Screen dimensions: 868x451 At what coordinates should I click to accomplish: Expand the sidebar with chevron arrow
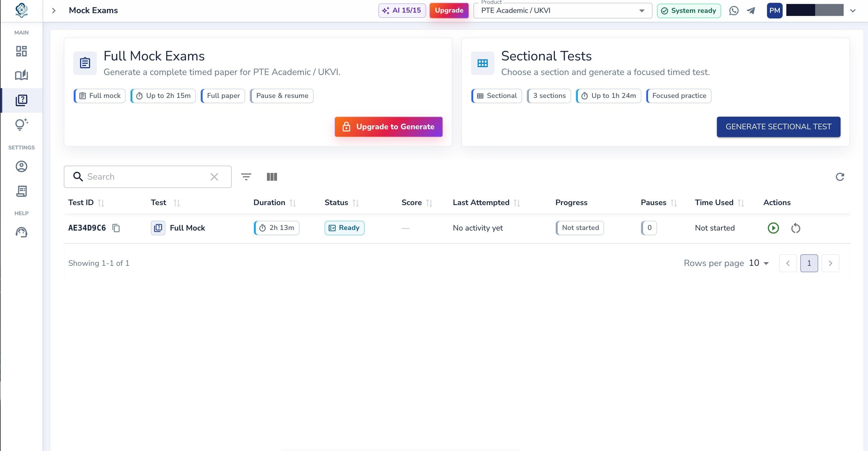pos(53,10)
